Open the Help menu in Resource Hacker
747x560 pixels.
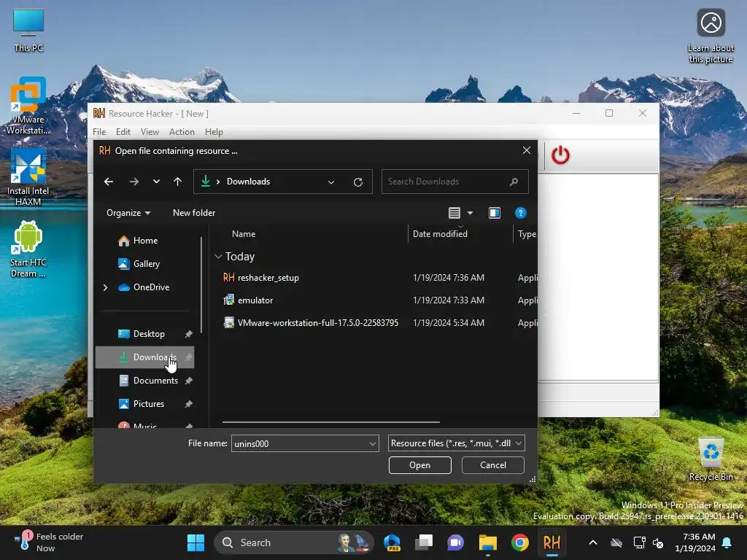[214, 132]
